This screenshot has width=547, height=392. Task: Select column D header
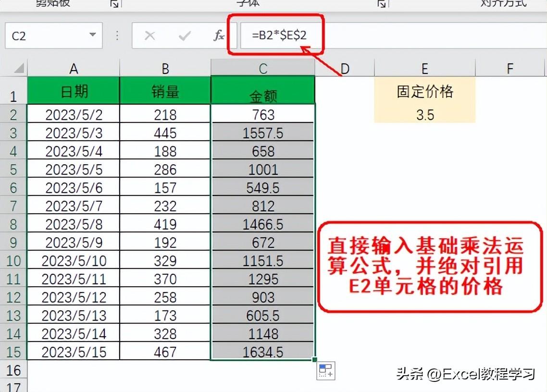tap(345, 68)
